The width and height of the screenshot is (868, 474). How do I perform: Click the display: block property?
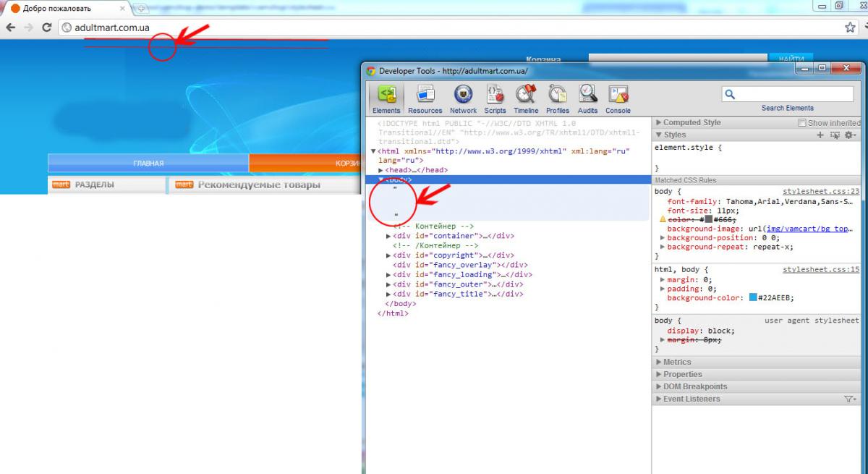(x=700, y=330)
